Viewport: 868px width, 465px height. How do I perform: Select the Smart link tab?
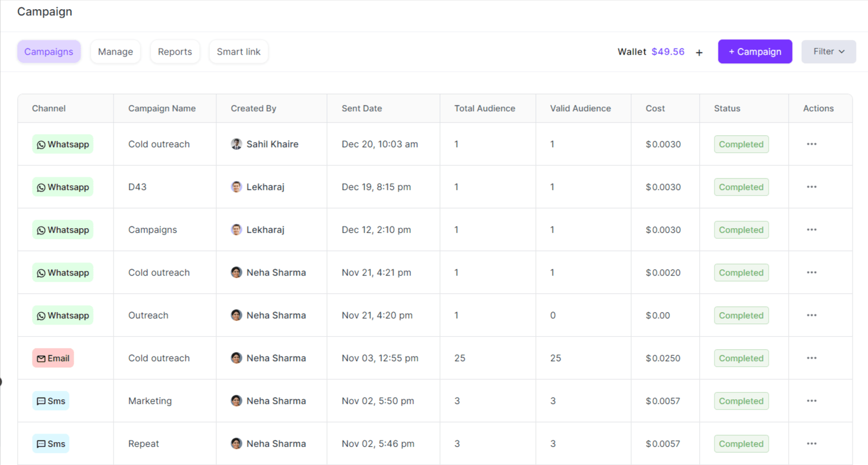(x=238, y=51)
